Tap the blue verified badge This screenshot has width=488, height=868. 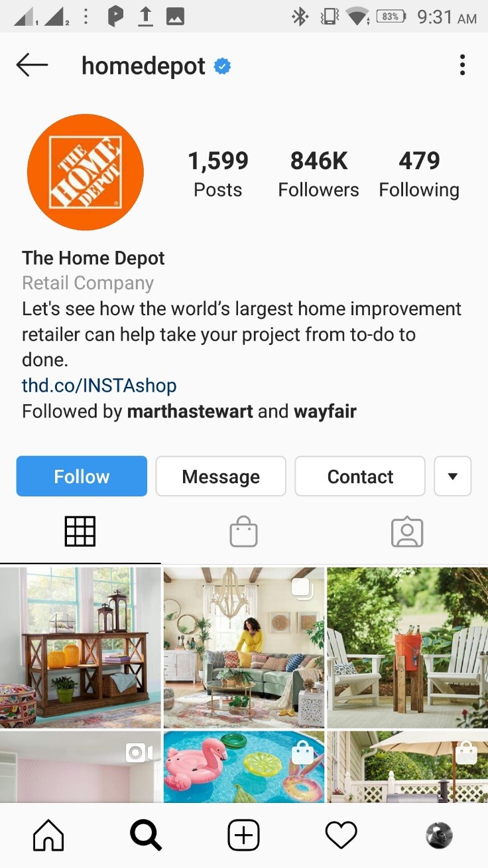click(x=222, y=66)
